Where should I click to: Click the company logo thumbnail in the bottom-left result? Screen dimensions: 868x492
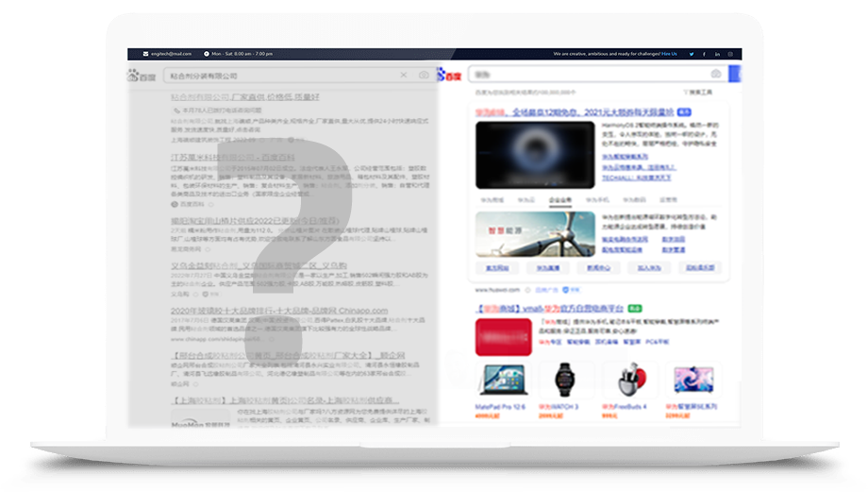(x=200, y=418)
